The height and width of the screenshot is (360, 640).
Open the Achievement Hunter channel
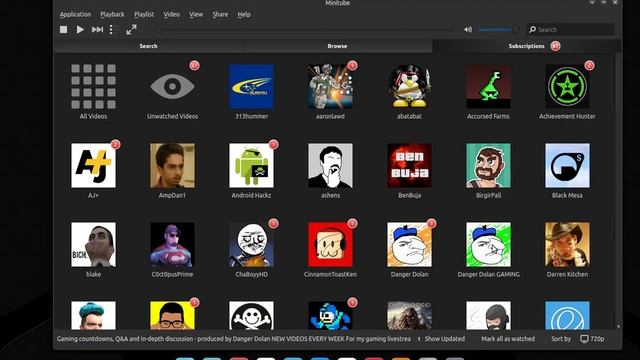point(567,86)
